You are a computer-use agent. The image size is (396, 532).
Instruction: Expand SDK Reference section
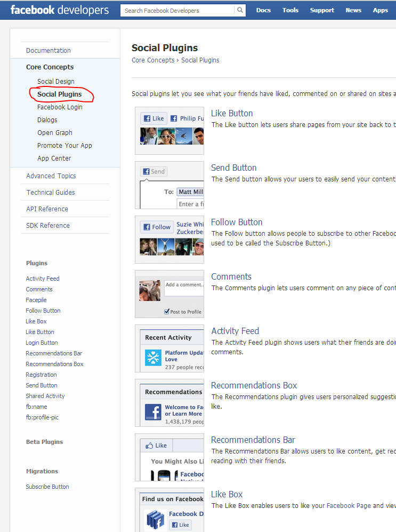(48, 225)
